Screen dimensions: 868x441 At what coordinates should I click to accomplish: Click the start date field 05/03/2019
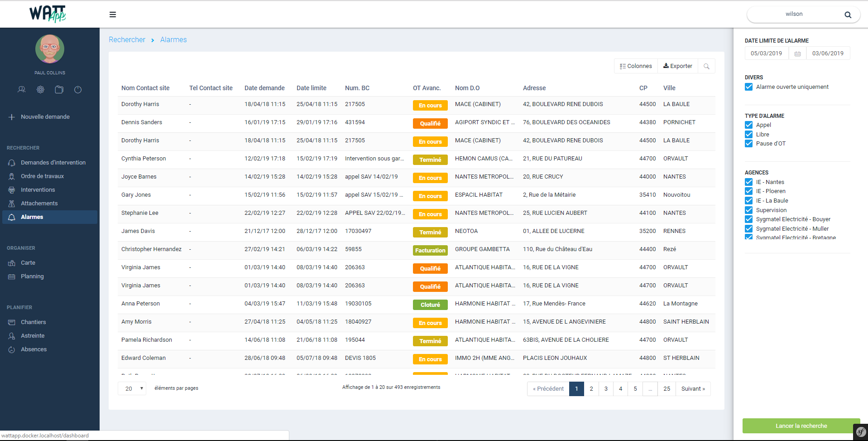[x=766, y=53]
